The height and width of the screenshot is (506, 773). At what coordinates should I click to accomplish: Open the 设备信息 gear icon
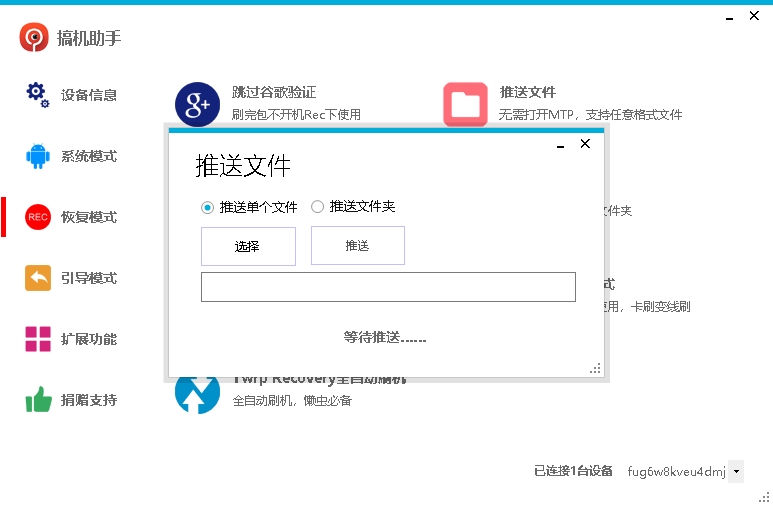(38, 95)
